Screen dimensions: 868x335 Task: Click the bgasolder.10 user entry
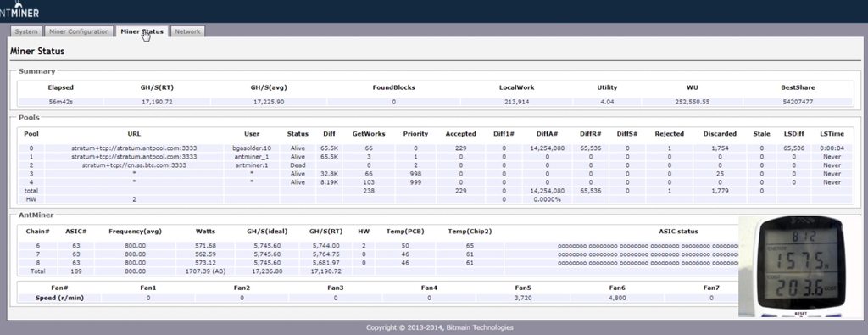[251, 148]
